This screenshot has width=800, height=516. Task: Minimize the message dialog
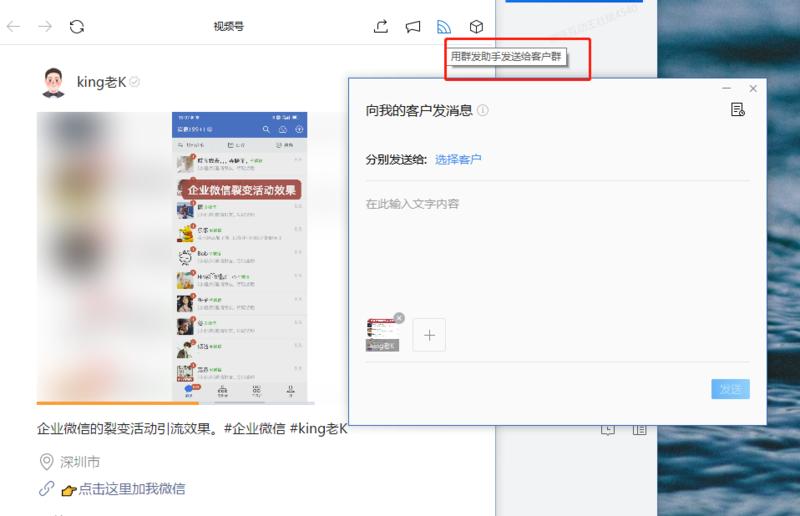pos(727,88)
